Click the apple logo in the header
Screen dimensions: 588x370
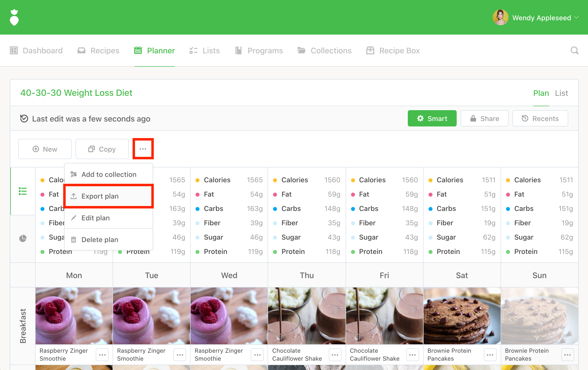click(x=14, y=17)
